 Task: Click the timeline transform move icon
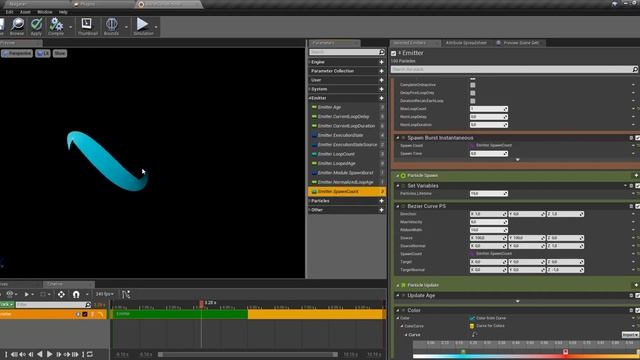coord(61,294)
